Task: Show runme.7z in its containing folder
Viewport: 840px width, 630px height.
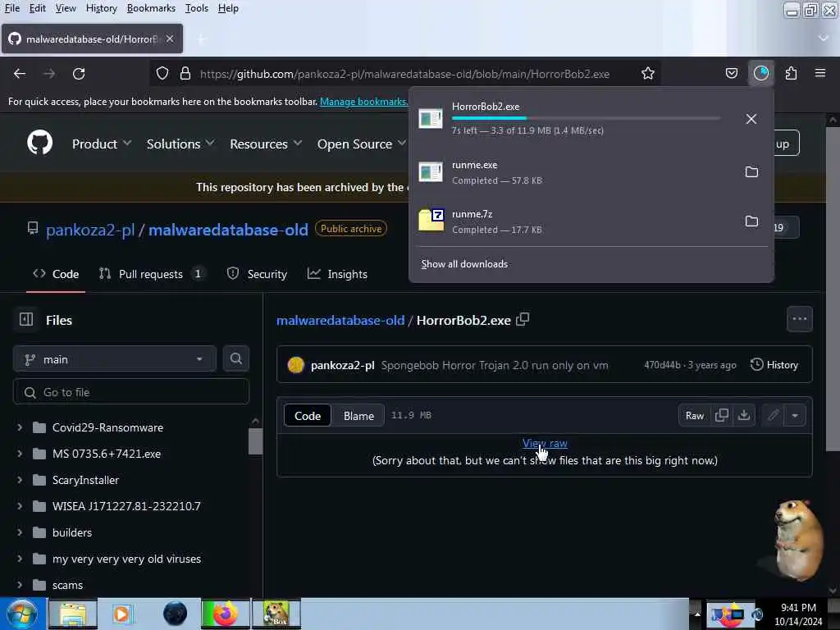Action: tap(751, 221)
